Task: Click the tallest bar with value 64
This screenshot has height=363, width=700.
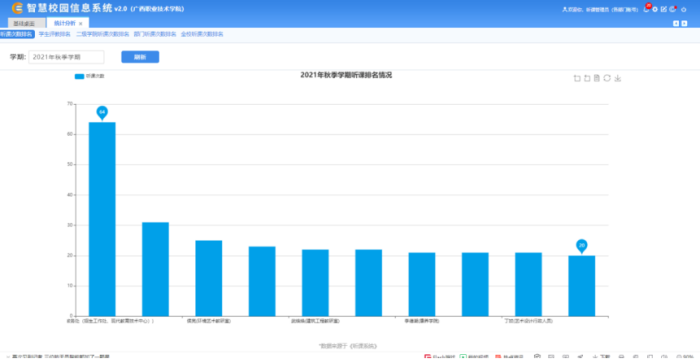Action: coord(102,219)
